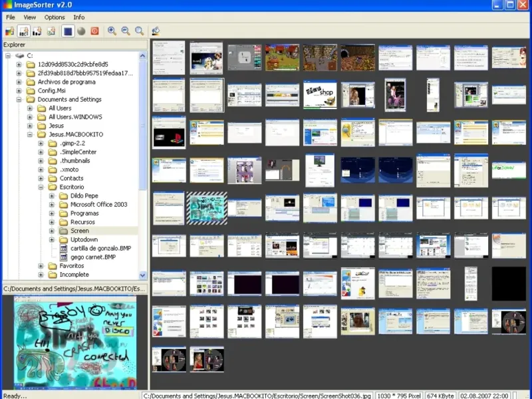Sort images by color using the toolbar icon
Screen dimensions: 532x399
click(9, 31)
